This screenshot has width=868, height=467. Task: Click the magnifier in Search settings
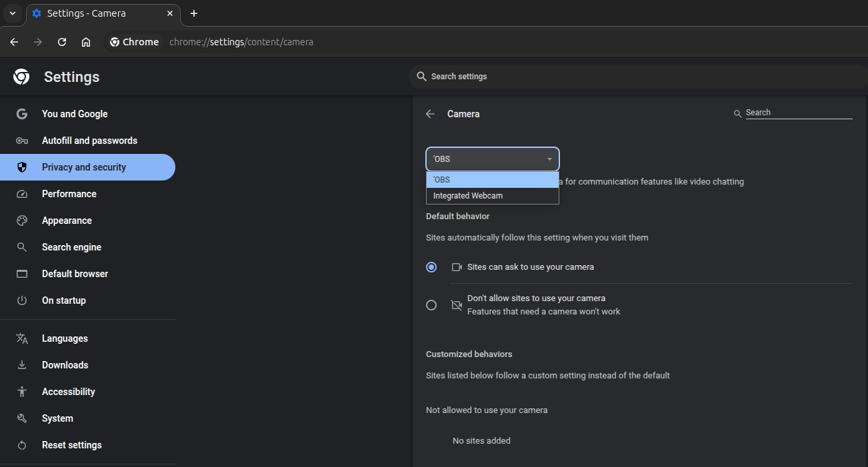click(421, 77)
